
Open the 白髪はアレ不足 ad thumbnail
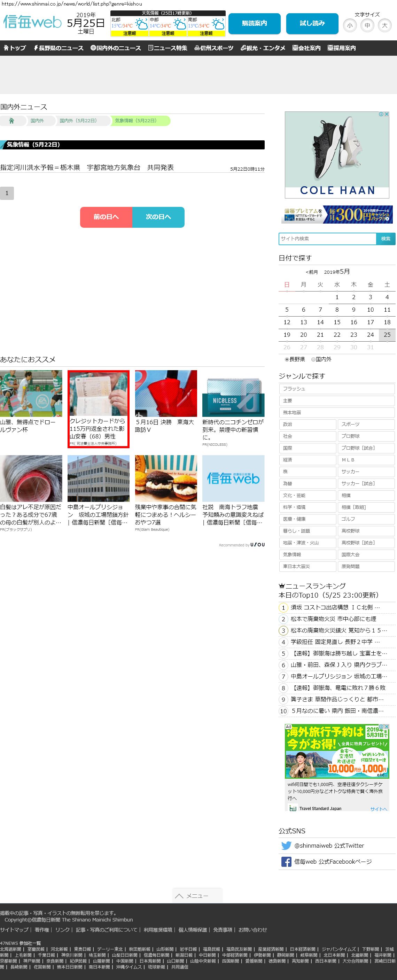(x=31, y=479)
